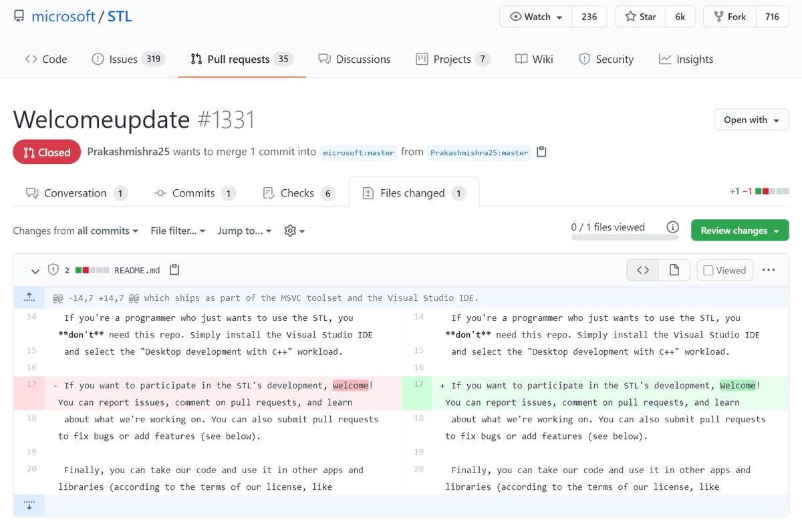
Task: Open the Insights tab
Action: [686, 59]
